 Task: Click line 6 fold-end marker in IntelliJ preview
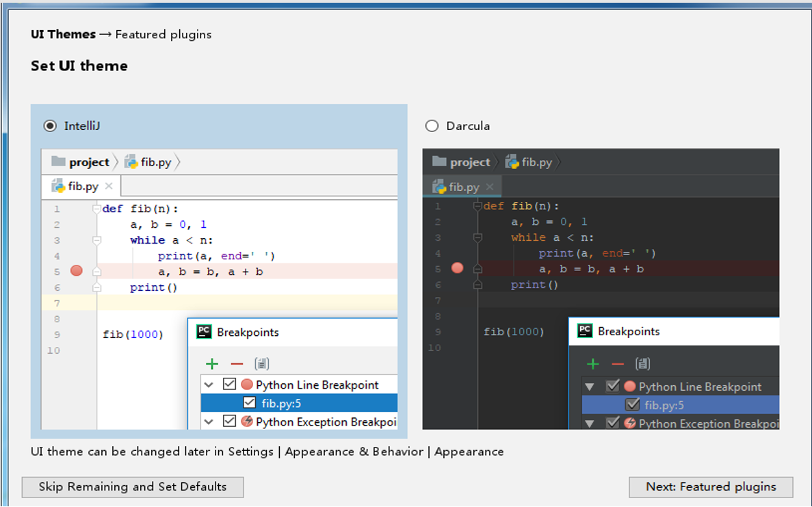(x=96, y=287)
